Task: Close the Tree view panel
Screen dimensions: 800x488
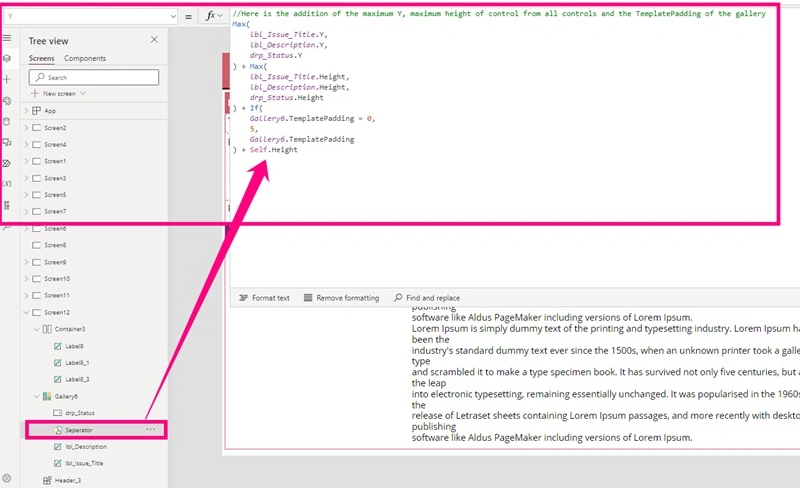Action: tap(154, 39)
